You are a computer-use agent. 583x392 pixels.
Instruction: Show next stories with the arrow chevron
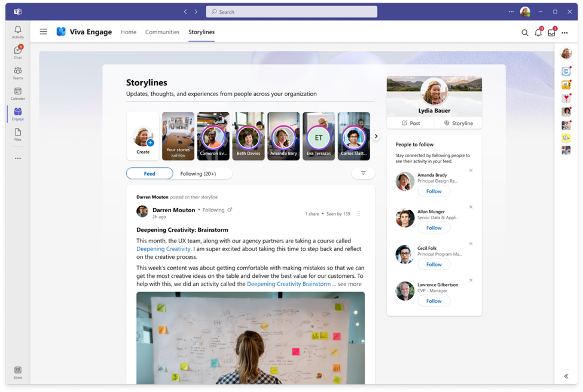pyautogui.click(x=376, y=136)
